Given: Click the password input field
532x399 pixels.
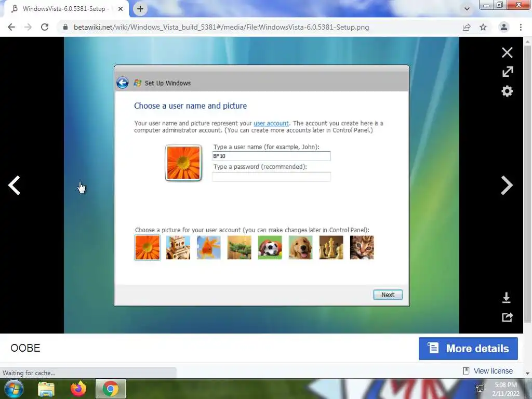Looking at the screenshot, I should click(x=271, y=177).
